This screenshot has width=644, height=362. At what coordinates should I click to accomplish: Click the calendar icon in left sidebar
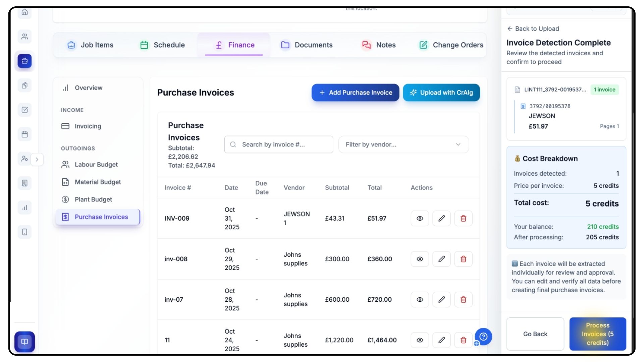click(x=24, y=134)
